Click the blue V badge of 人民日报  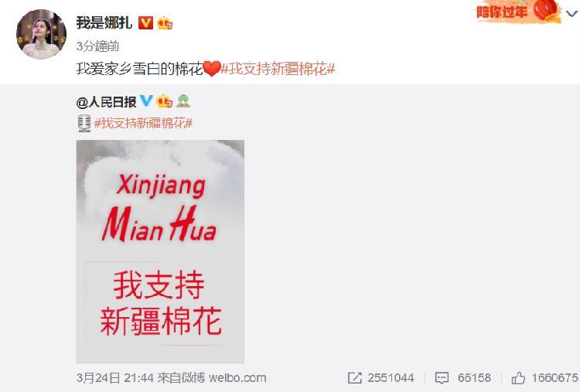pos(146,101)
